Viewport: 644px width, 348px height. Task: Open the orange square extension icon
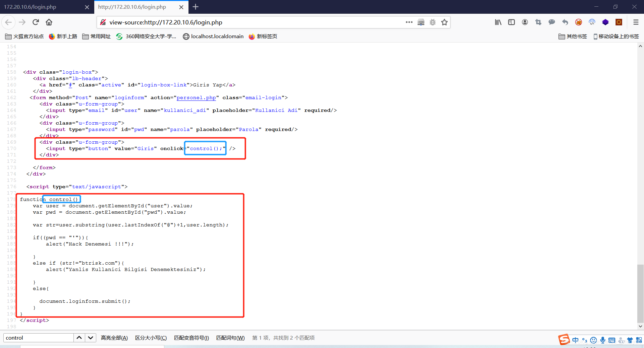coord(619,22)
